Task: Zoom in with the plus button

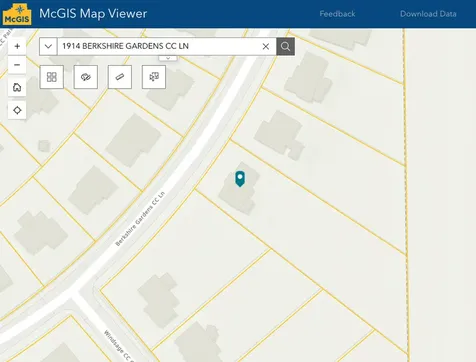Action: click(x=17, y=46)
